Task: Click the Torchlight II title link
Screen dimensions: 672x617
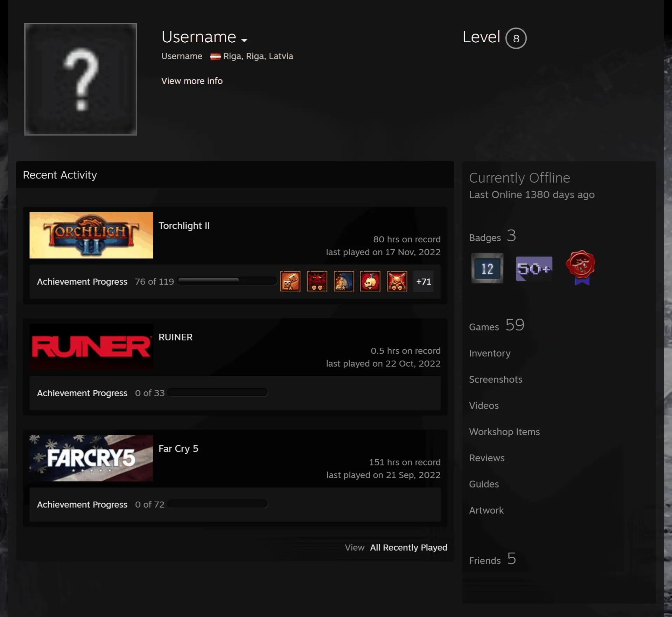Action: click(x=184, y=226)
